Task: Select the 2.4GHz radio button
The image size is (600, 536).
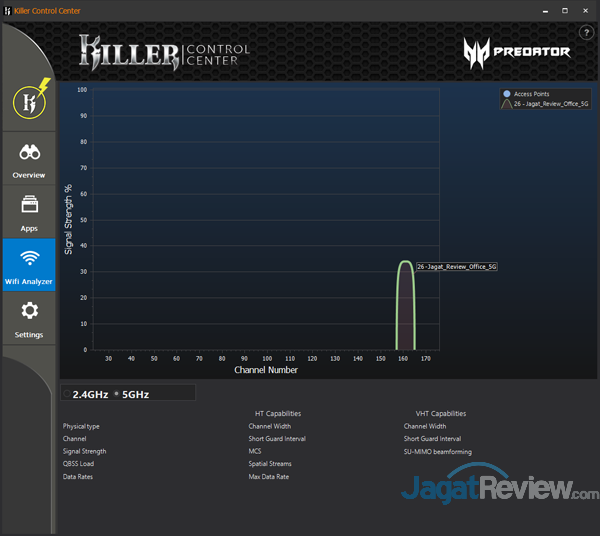Action: [x=67, y=394]
